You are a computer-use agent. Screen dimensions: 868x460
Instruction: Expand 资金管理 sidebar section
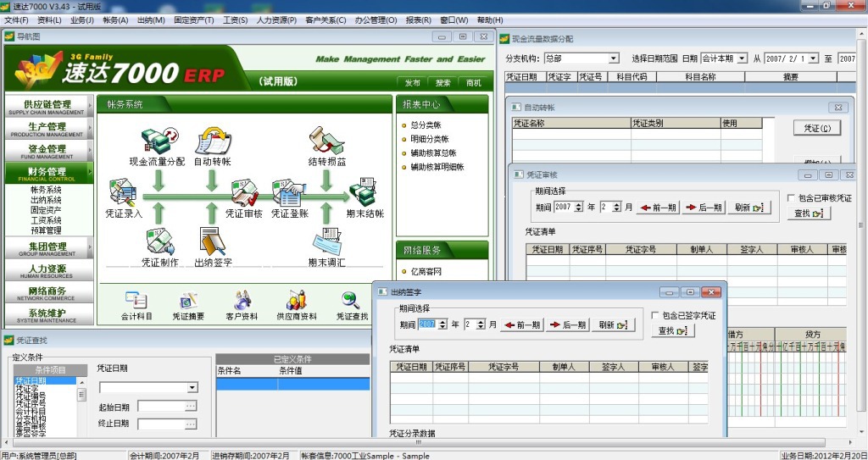(x=47, y=151)
